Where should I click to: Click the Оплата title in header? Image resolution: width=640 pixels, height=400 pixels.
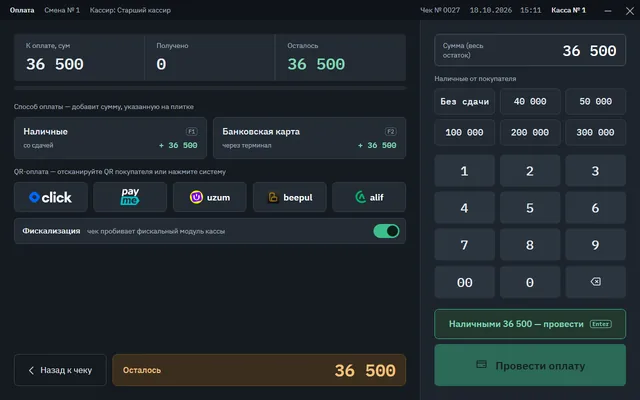tap(22, 10)
